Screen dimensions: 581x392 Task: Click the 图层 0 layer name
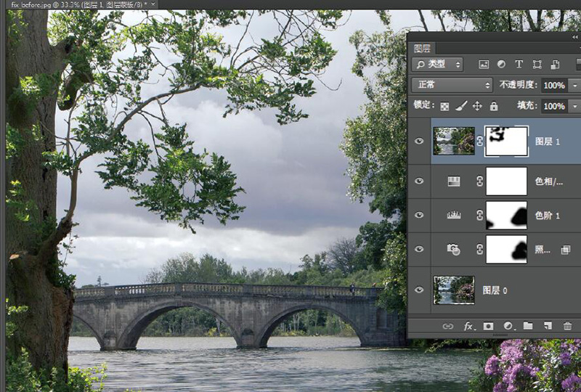[x=495, y=290]
